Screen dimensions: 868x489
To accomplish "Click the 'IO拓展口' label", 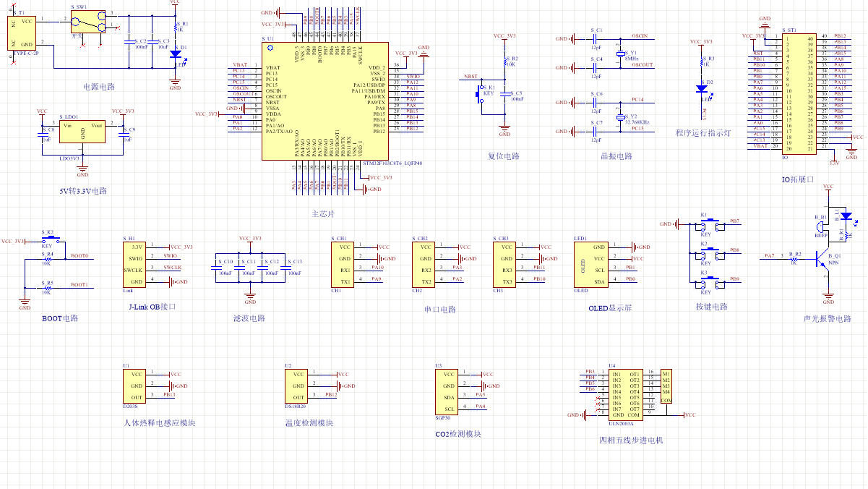I will pos(798,179).
